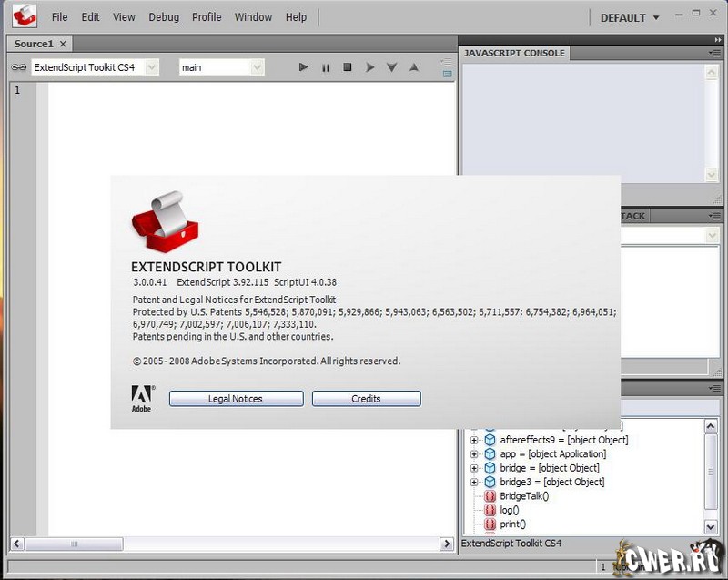Click the small blue document view icon

[447, 74]
